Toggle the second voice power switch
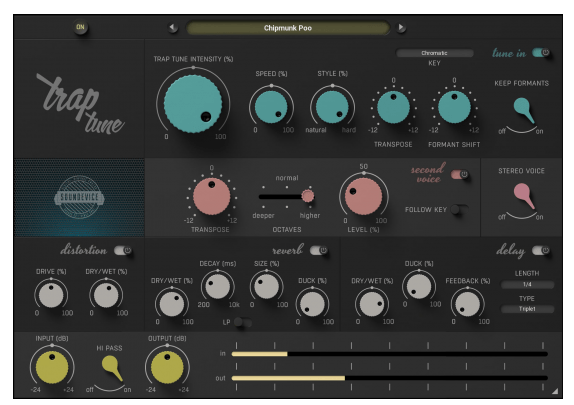 pyautogui.click(x=460, y=174)
